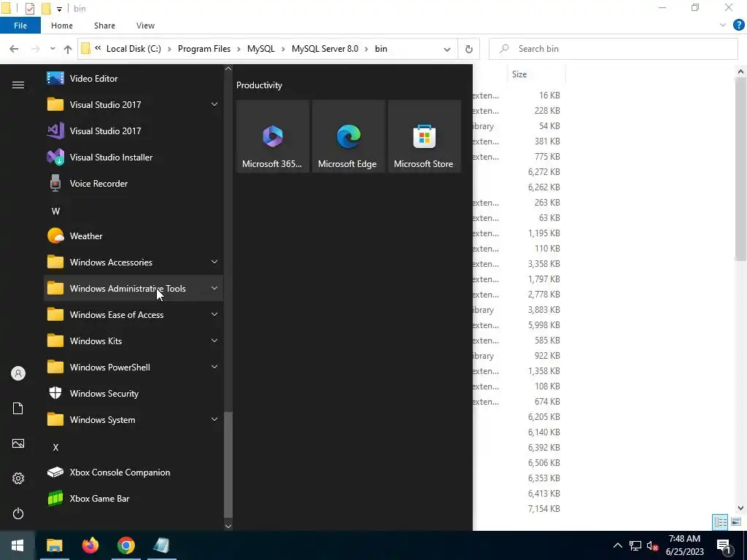Expand the Windows Administrative Tools folder

coord(133,289)
